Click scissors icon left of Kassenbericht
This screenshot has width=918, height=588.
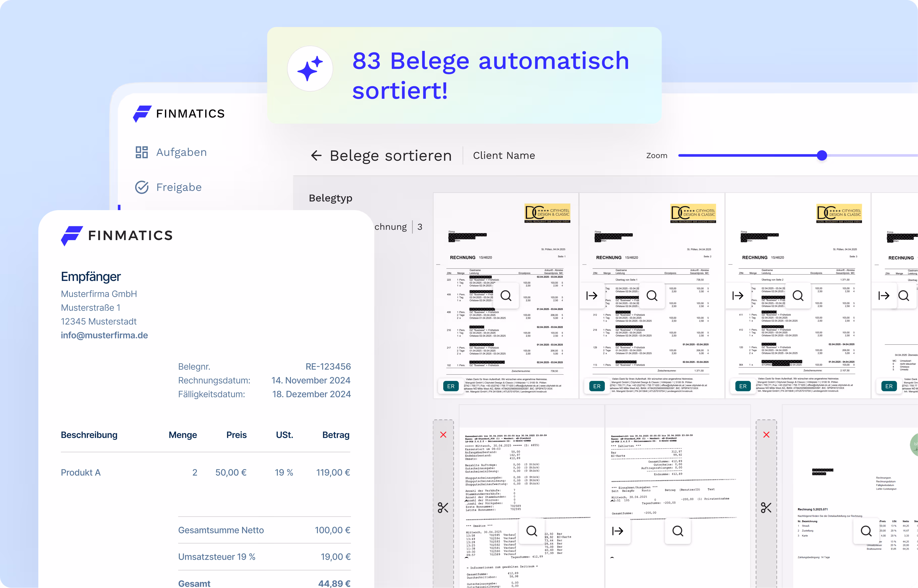[443, 508]
